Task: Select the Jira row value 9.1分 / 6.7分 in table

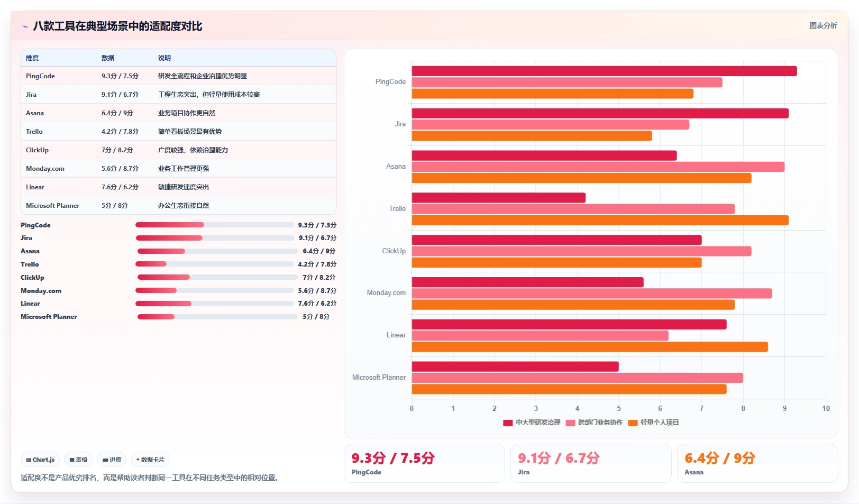Action: pos(120,95)
